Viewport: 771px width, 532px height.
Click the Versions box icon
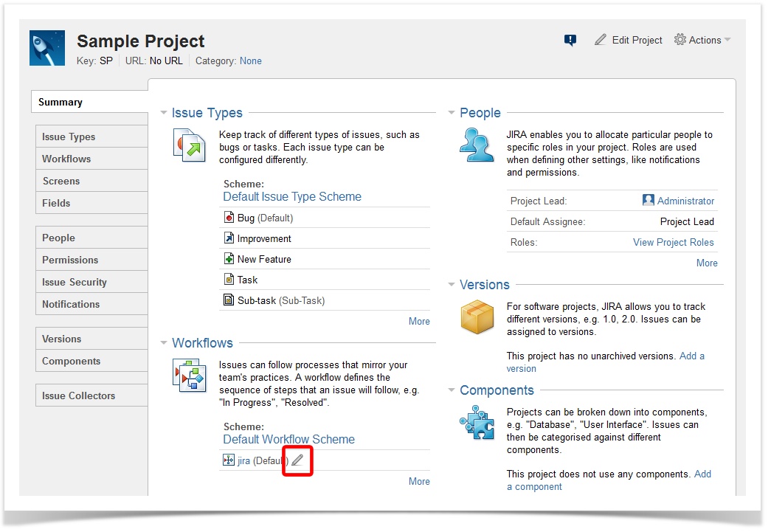tap(477, 317)
